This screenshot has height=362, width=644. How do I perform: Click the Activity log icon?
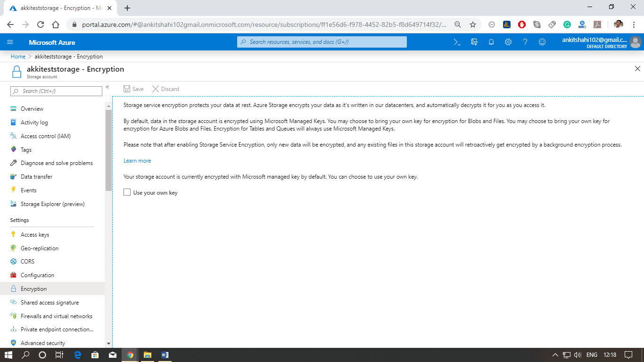[14, 123]
